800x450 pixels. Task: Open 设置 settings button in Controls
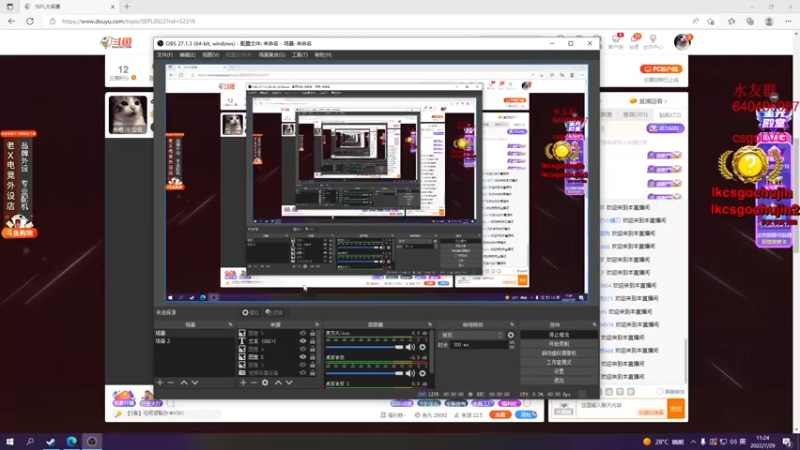(x=559, y=371)
